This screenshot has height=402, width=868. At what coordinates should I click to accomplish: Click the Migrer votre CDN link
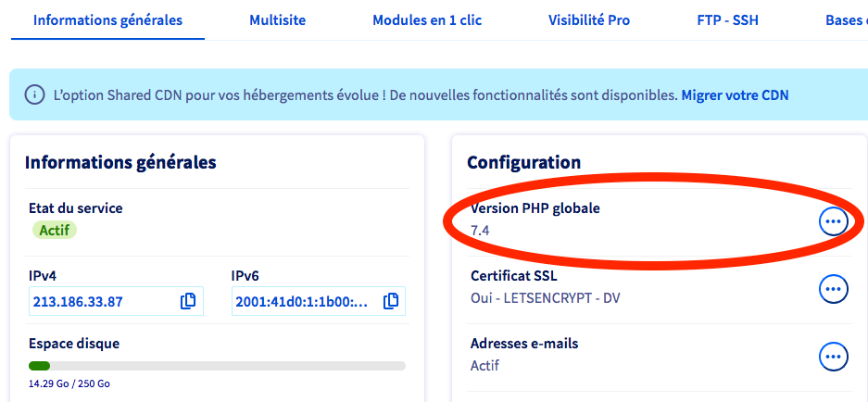pos(735,94)
